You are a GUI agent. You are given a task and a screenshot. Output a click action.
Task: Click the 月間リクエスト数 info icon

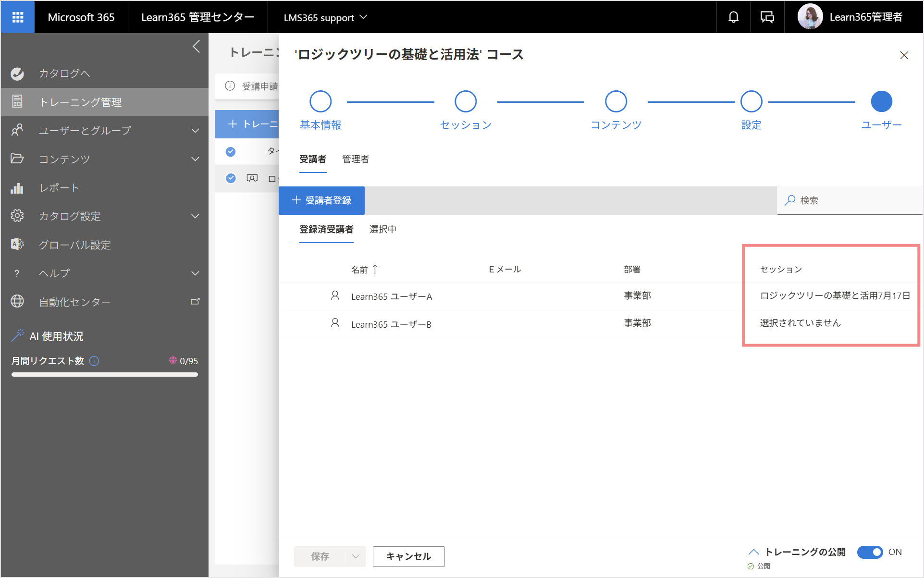click(95, 361)
